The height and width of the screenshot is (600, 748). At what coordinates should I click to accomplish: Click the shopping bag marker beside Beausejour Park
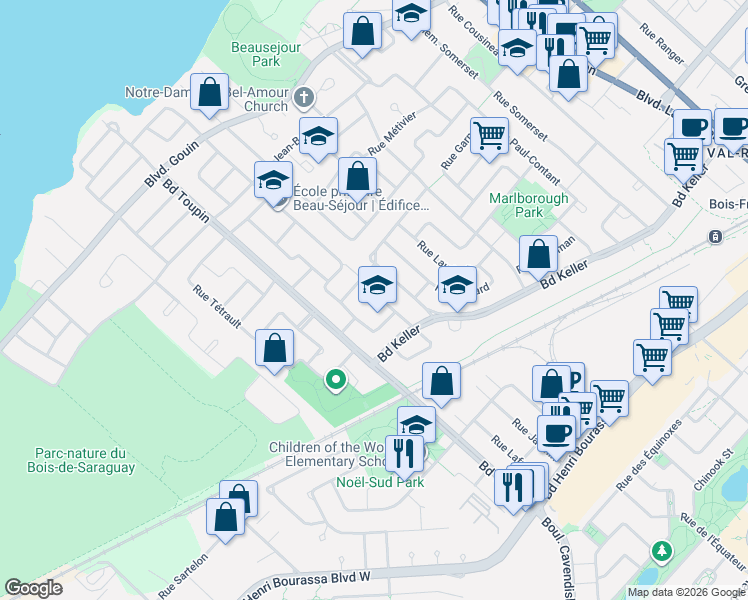coord(363,32)
